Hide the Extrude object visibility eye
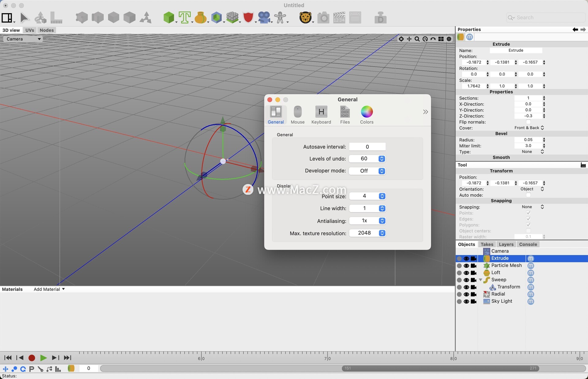This screenshot has width=588, height=379. click(466, 259)
